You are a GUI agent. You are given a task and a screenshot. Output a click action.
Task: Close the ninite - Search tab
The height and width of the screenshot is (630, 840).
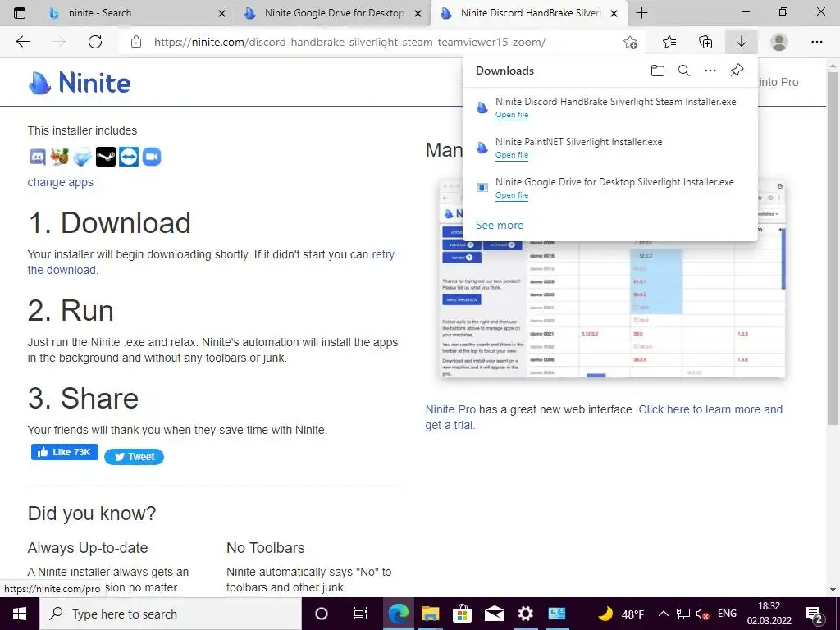pyautogui.click(x=221, y=14)
